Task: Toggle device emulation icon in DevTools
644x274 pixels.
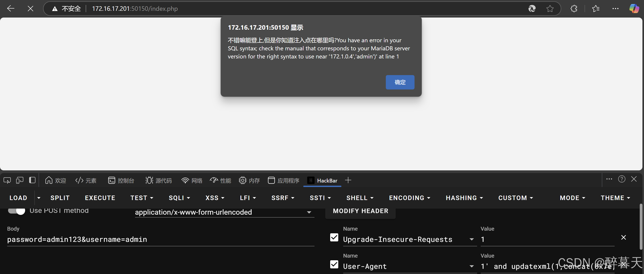Action: point(20,180)
